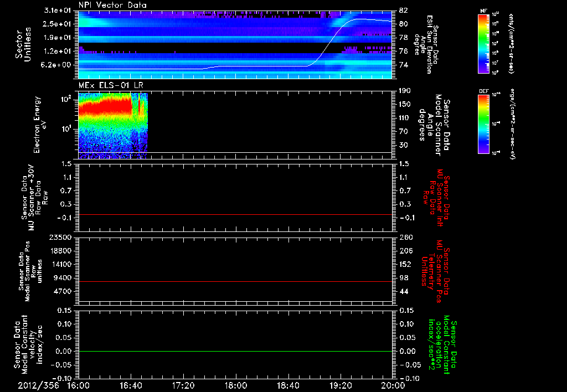Viewport: 567px width, 392px height.
Task: Click the 4700 scanner position tick value
Action: coord(62,291)
